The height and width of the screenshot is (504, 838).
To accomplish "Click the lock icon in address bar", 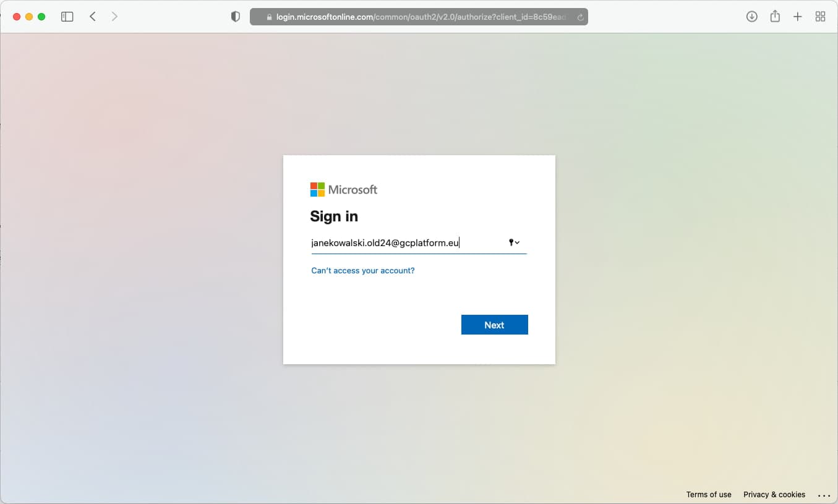I will point(269,17).
